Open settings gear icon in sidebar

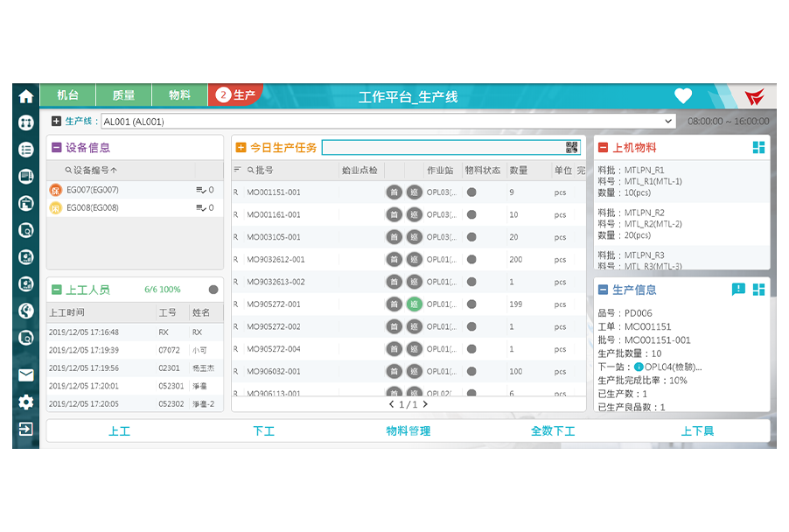pos(25,402)
